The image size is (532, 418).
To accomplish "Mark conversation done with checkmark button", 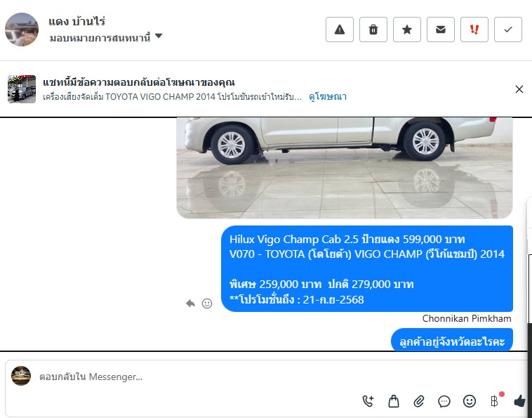I will (x=508, y=30).
